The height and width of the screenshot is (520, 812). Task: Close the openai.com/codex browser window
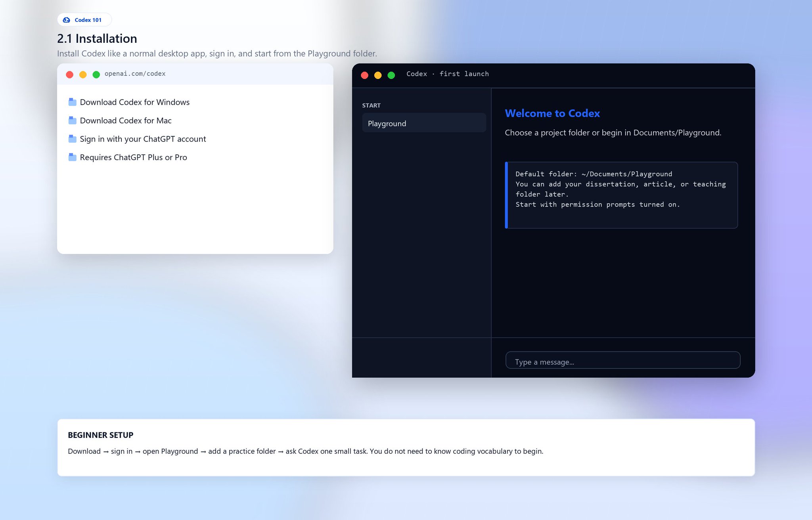pyautogui.click(x=70, y=75)
